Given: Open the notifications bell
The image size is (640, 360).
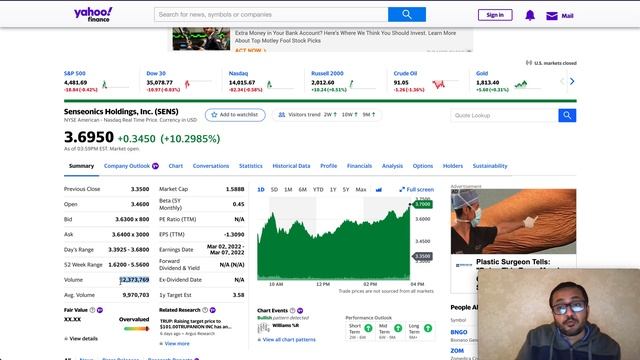Looking at the screenshot, I should 530,16.
